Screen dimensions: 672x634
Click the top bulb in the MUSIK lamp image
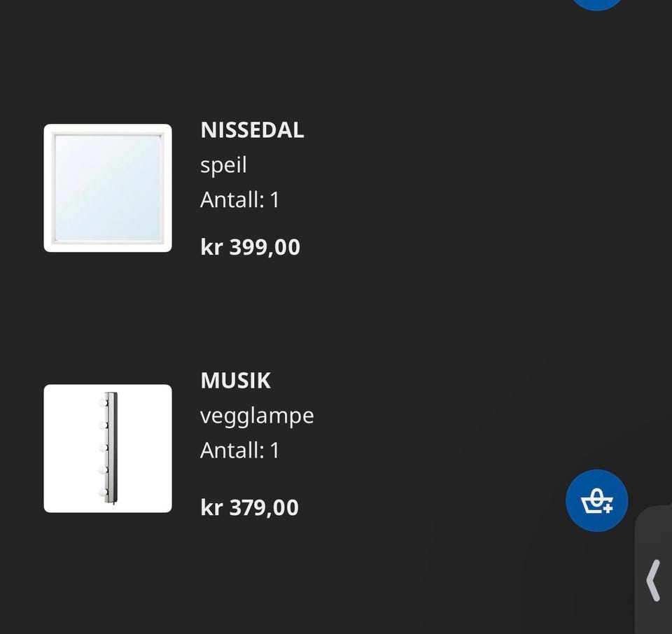click(104, 402)
